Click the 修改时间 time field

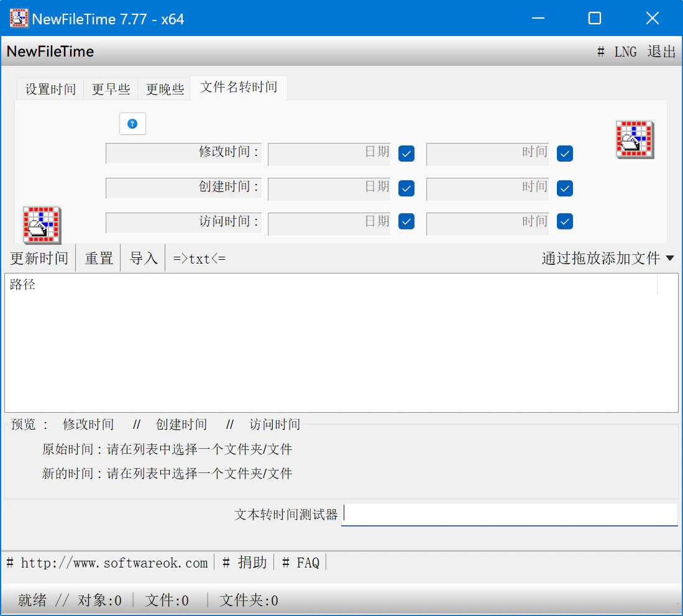tap(487, 154)
